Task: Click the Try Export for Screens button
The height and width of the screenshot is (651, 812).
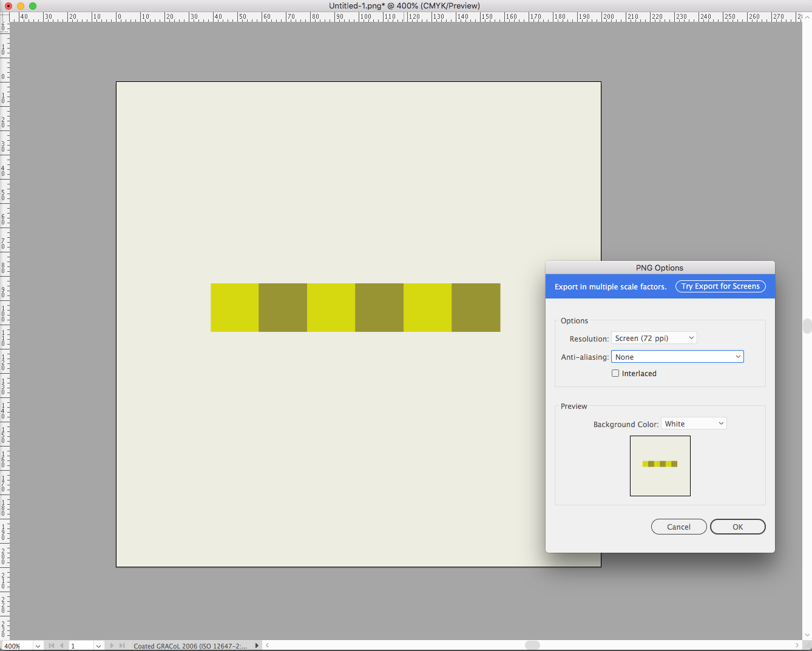Action: tap(720, 286)
